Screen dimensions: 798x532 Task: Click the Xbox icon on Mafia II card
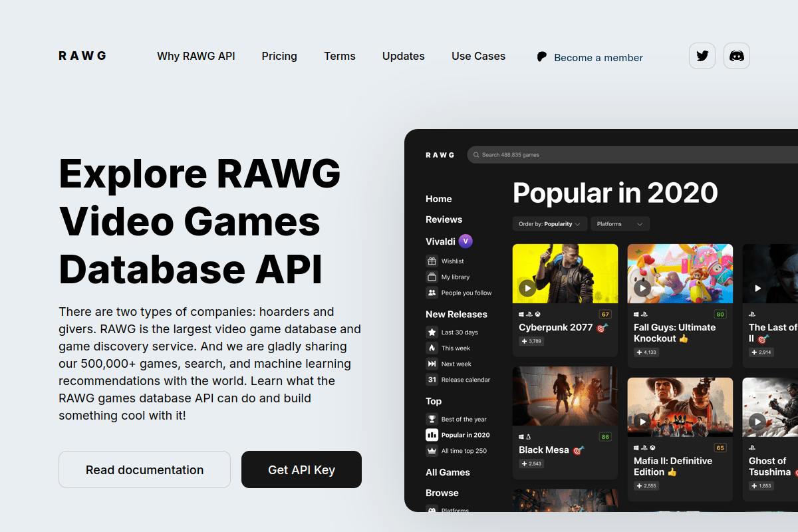click(653, 448)
